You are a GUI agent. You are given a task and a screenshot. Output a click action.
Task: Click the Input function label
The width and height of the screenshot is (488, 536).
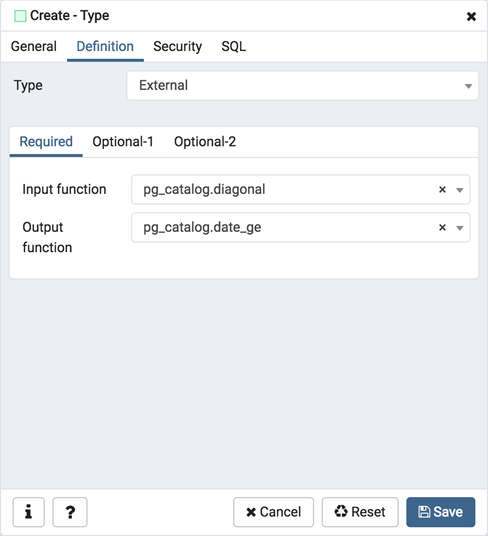(64, 189)
